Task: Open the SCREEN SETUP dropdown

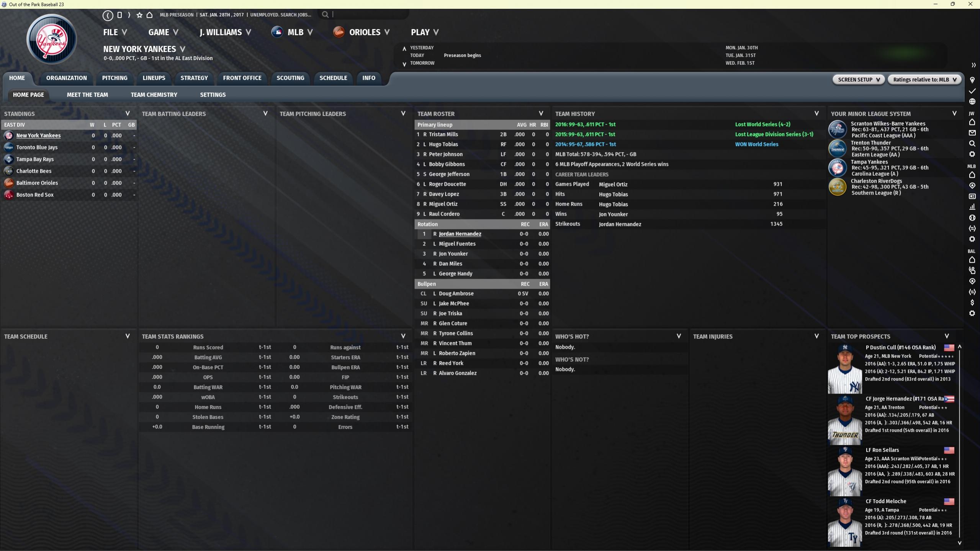Action: tap(858, 80)
